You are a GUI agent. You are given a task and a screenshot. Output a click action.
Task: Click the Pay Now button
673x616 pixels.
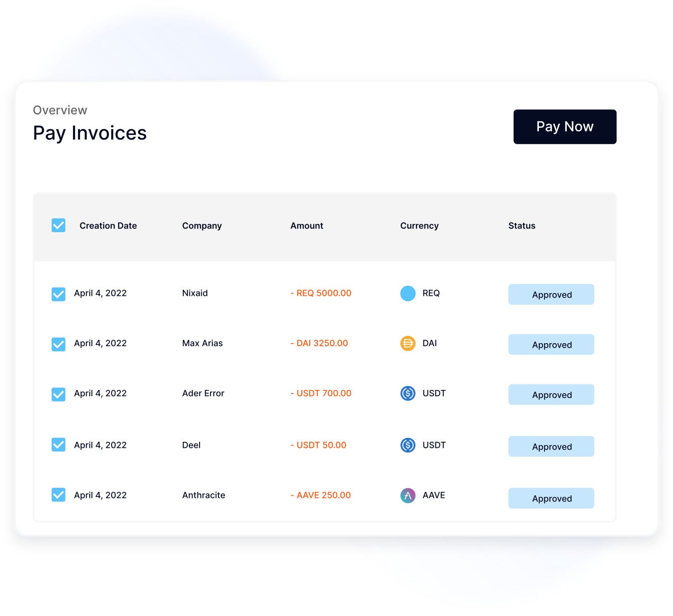coord(565,126)
